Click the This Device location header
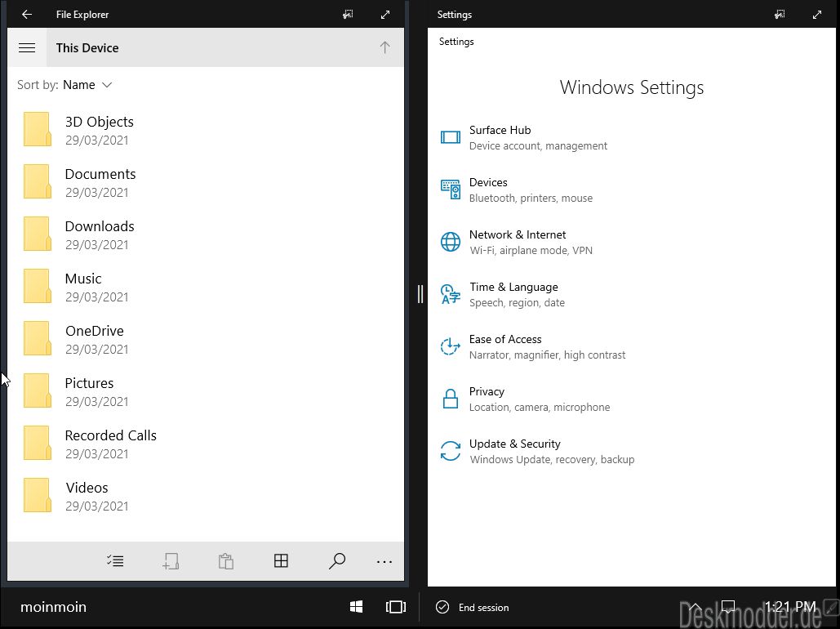The width and height of the screenshot is (840, 629). [x=87, y=47]
